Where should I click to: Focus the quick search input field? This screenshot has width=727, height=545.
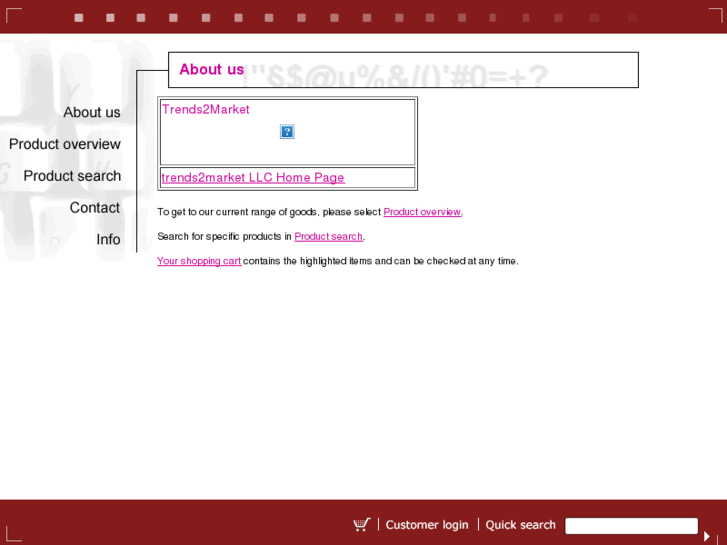coord(631,526)
